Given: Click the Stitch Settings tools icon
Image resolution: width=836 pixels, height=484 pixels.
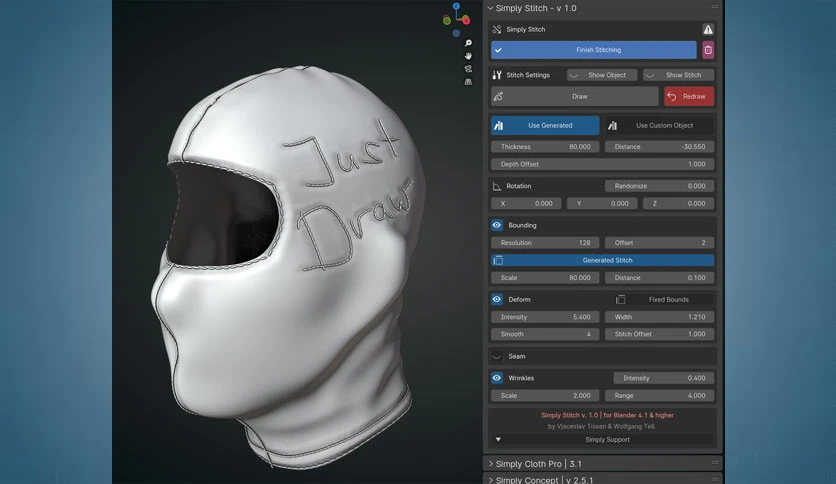Looking at the screenshot, I should [x=497, y=75].
